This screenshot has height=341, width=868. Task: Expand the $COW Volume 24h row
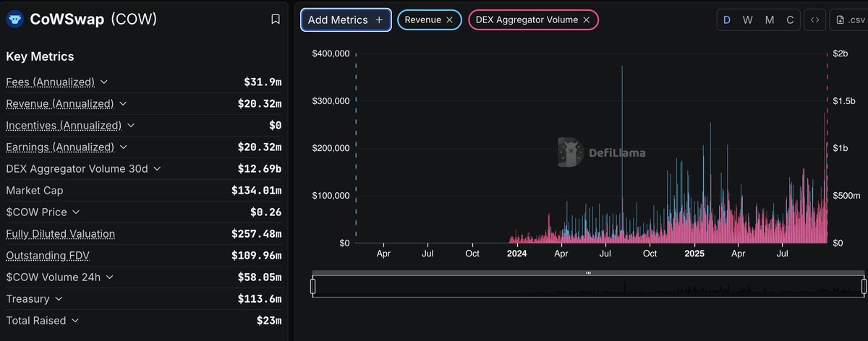(x=109, y=277)
